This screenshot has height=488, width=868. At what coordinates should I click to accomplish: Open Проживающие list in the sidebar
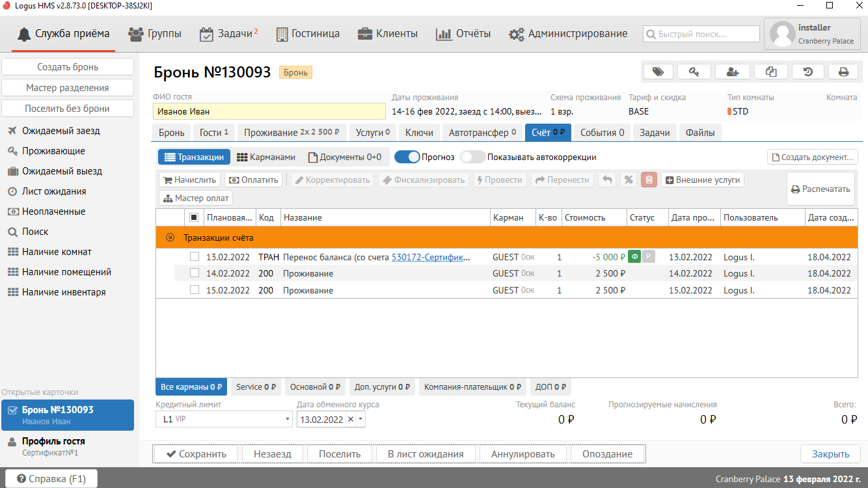pos(53,151)
